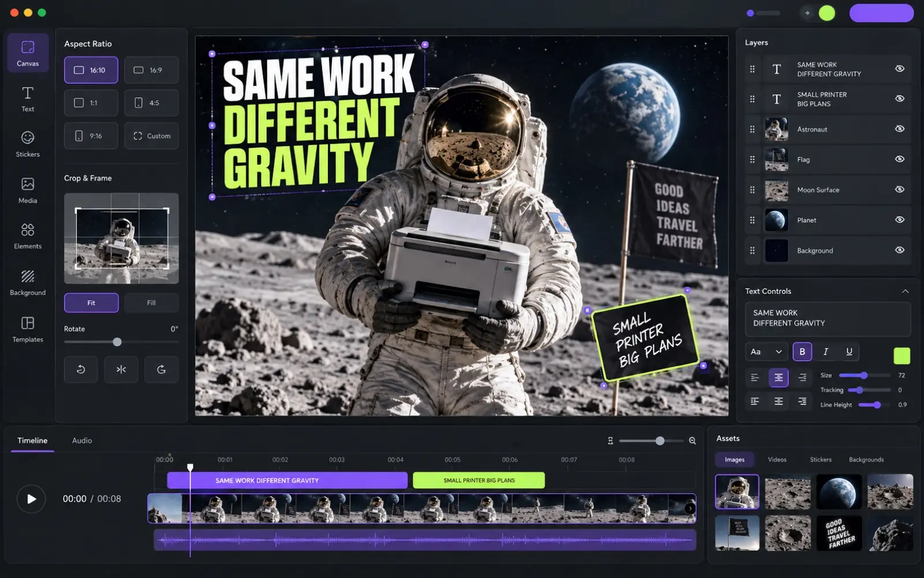
Task: Align text to the right
Action: 802,377
